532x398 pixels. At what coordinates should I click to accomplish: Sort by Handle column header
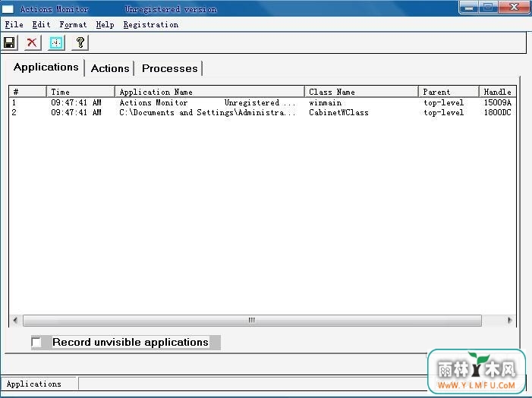498,92
